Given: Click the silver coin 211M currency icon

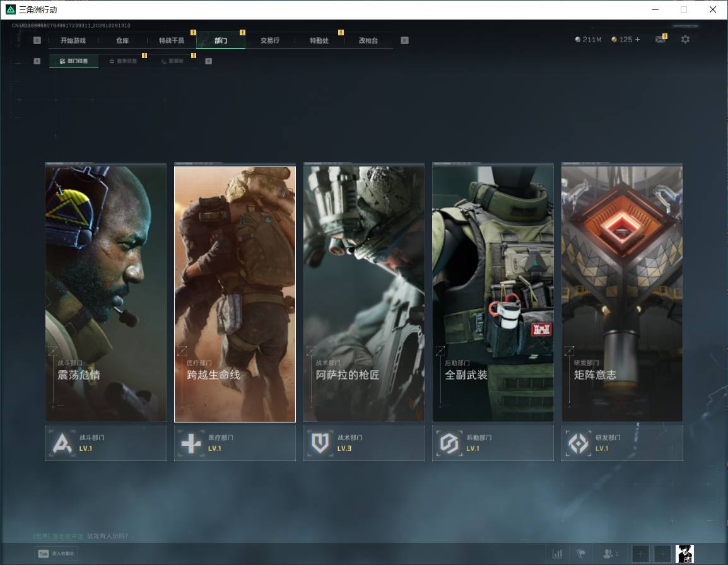Looking at the screenshot, I should pyautogui.click(x=578, y=40).
